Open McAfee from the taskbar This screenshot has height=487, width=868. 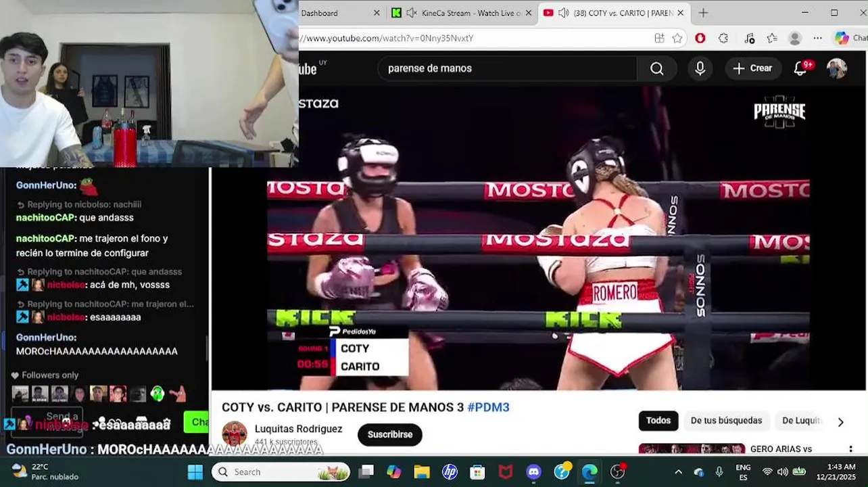[x=506, y=471]
